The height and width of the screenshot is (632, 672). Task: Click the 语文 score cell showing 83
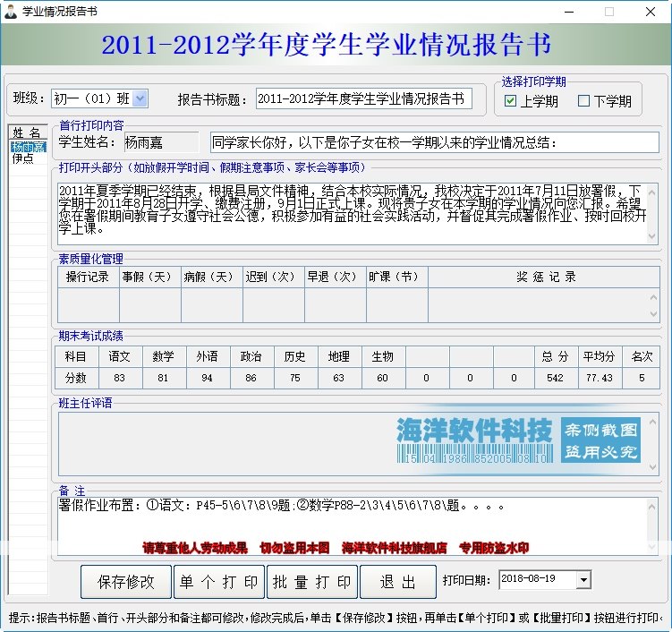(x=120, y=378)
